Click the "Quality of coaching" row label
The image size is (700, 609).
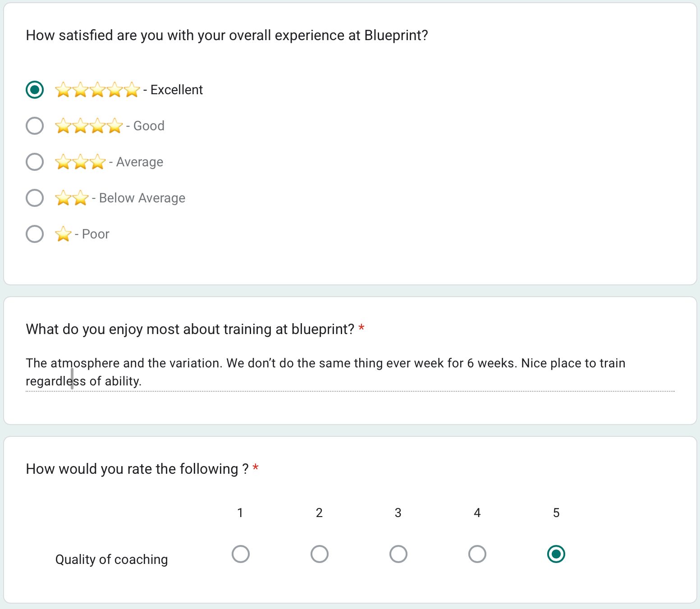[111, 559]
